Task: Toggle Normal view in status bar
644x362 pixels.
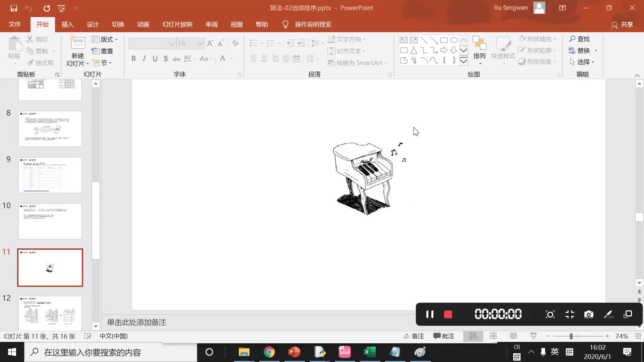Action: point(473,336)
